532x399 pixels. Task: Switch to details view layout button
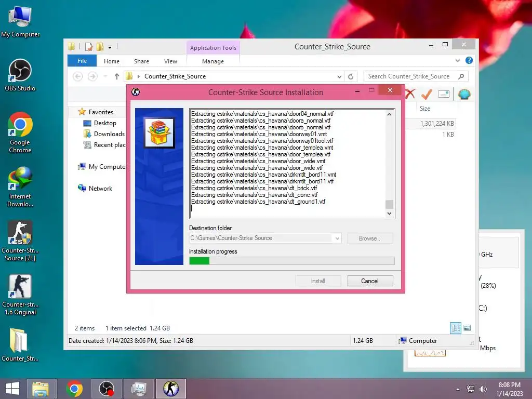[x=455, y=328]
